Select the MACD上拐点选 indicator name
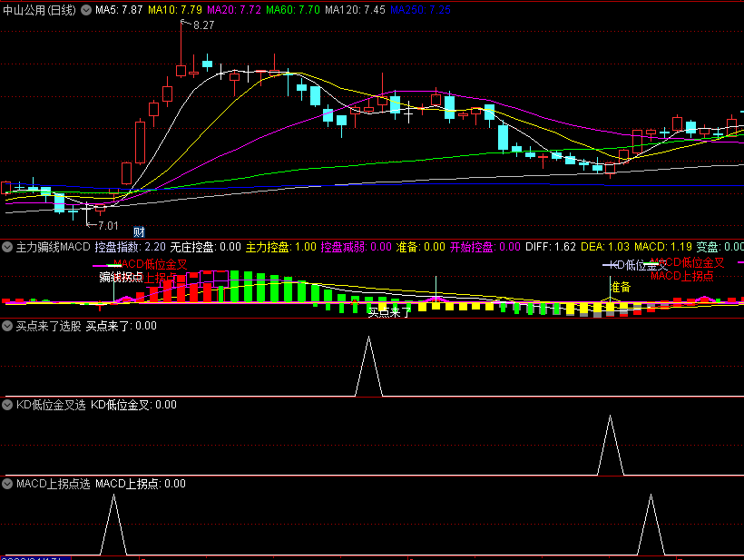 tap(54, 484)
